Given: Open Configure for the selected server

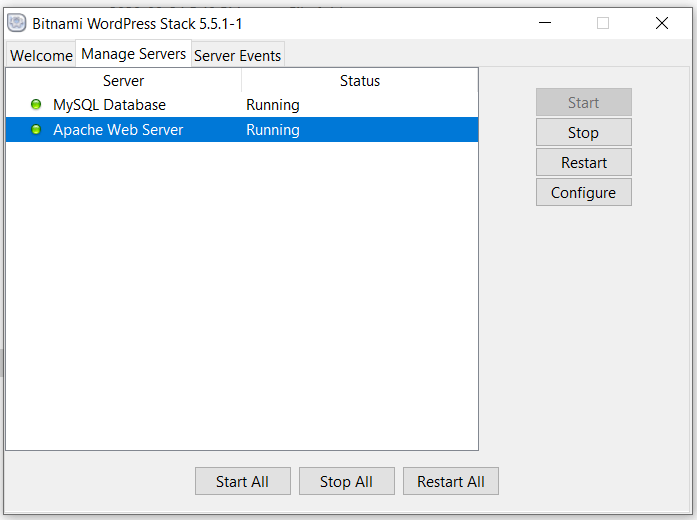Looking at the screenshot, I should 584,192.
